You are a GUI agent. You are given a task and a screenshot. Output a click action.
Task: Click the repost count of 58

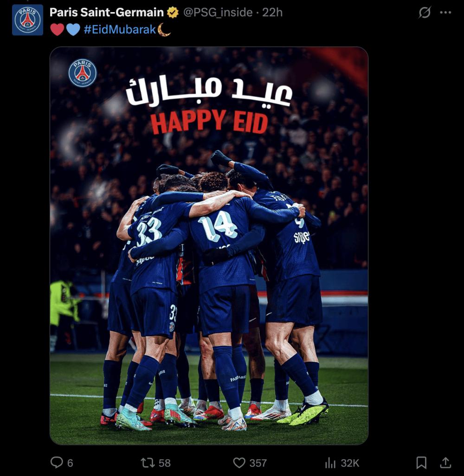pos(165,463)
